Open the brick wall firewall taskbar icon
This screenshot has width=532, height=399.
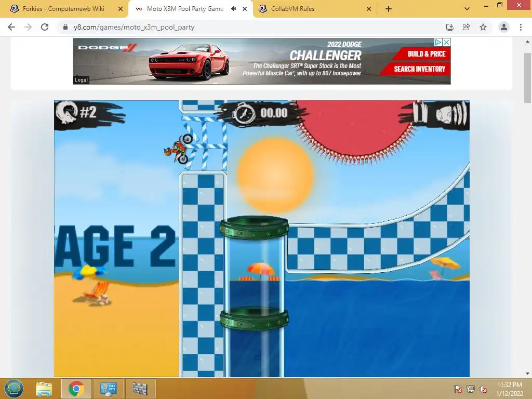(140, 389)
